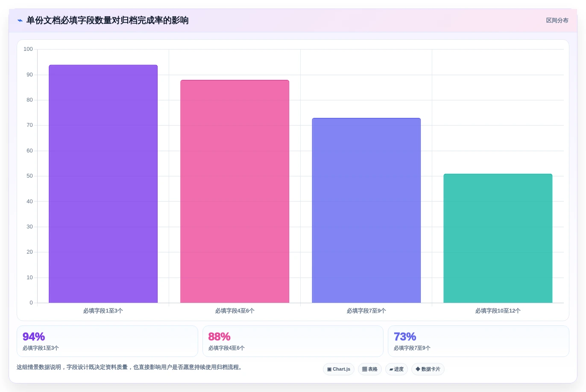Click the chart title 单份文档必填字段数量对归档完成率的影响
Viewport: 586px width, 392px height.
point(108,20)
